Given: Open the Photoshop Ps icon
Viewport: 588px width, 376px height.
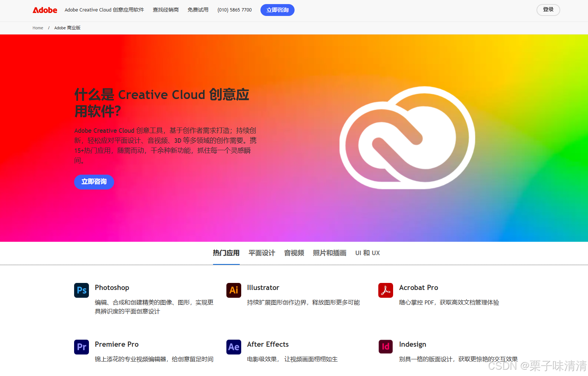Looking at the screenshot, I should click(82, 290).
